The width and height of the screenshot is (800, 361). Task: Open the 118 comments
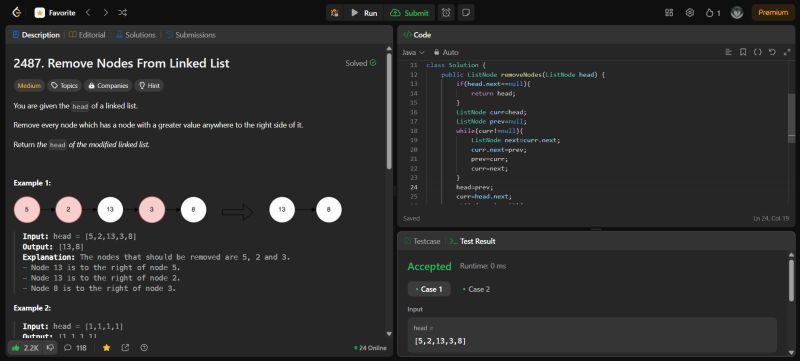point(75,348)
